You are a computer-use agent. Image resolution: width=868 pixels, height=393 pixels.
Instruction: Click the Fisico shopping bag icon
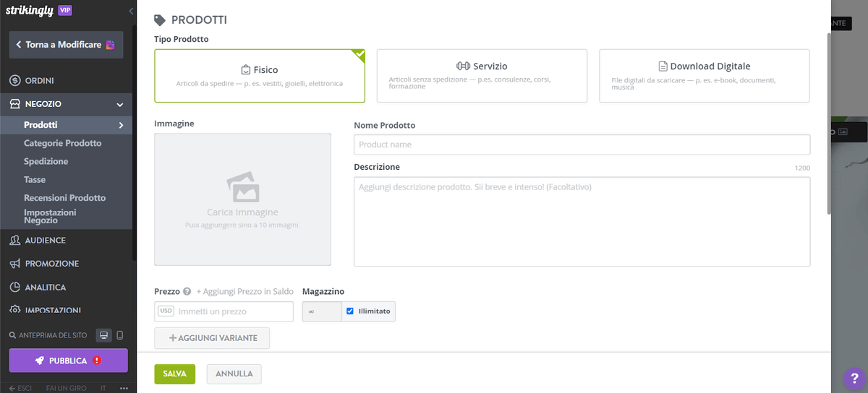coord(246,70)
